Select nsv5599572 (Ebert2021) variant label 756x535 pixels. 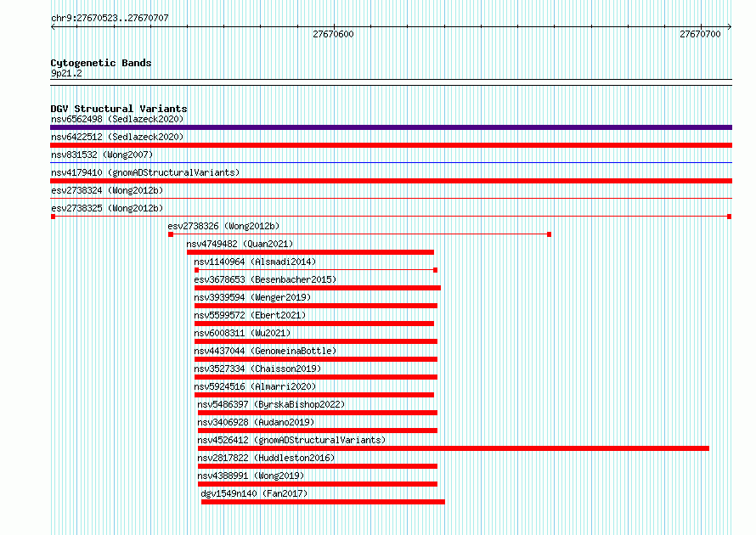tap(250, 315)
